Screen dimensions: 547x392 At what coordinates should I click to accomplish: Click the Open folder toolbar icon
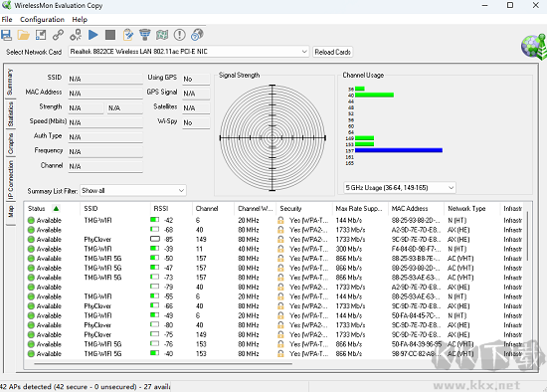(x=24, y=35)
